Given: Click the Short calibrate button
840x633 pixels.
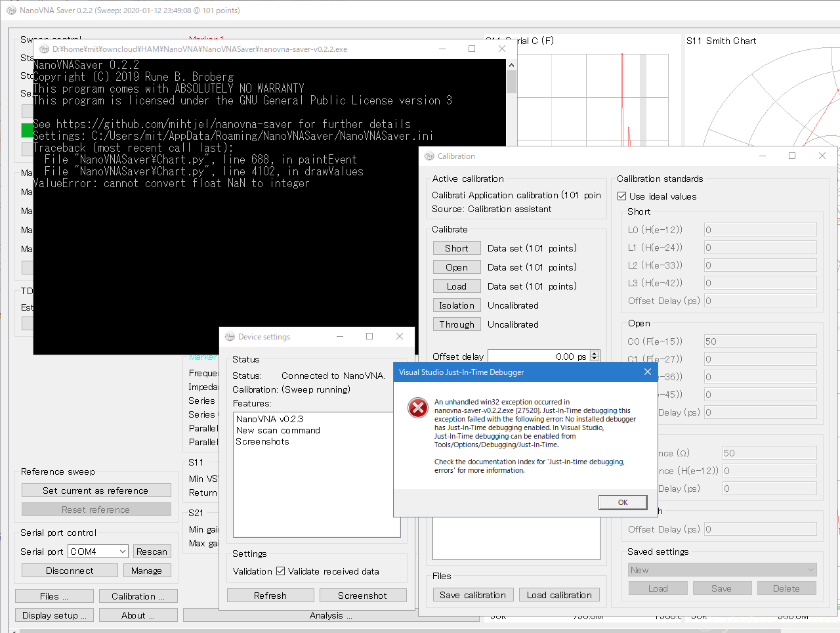Looking at the screenshot, I should tap(457, 248).
